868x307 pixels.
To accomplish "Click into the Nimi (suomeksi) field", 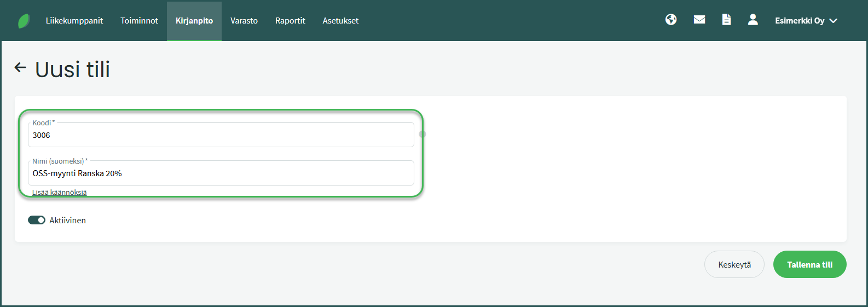I will tap(221, 173).
